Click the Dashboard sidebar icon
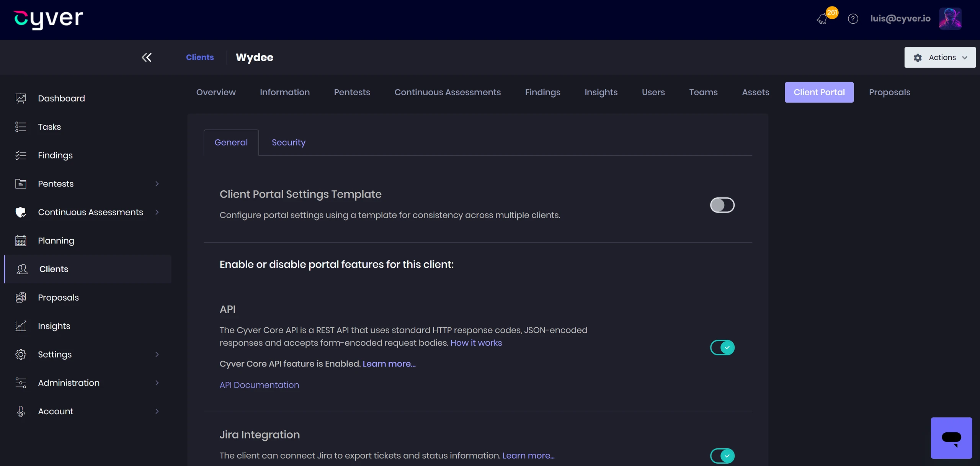980x466 pixels. click(x=21, y=98)
